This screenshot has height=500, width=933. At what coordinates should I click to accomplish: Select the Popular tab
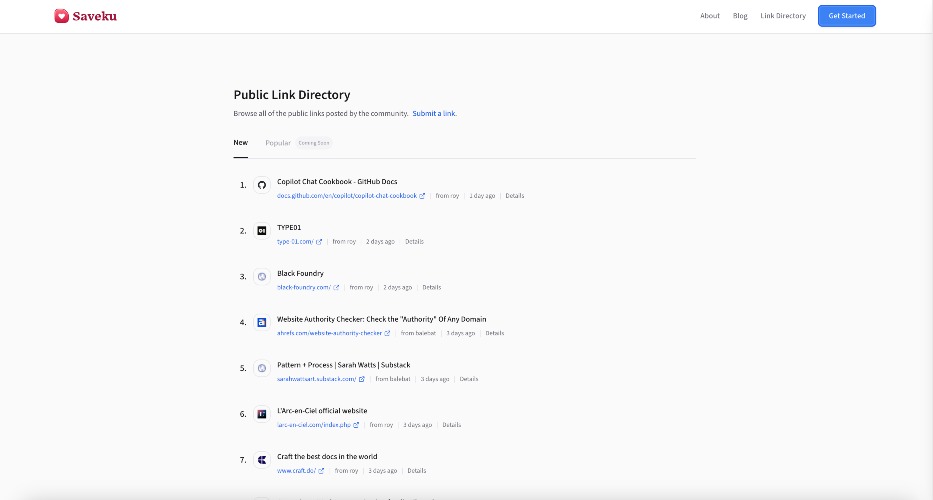(278, 143)
